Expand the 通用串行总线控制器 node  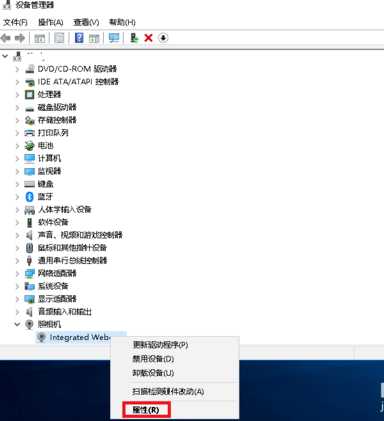point(17,261)
